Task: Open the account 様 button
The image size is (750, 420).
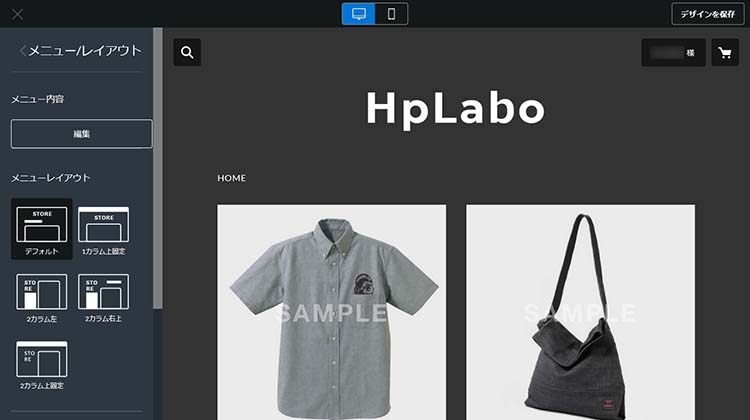Action: (673, 52)
